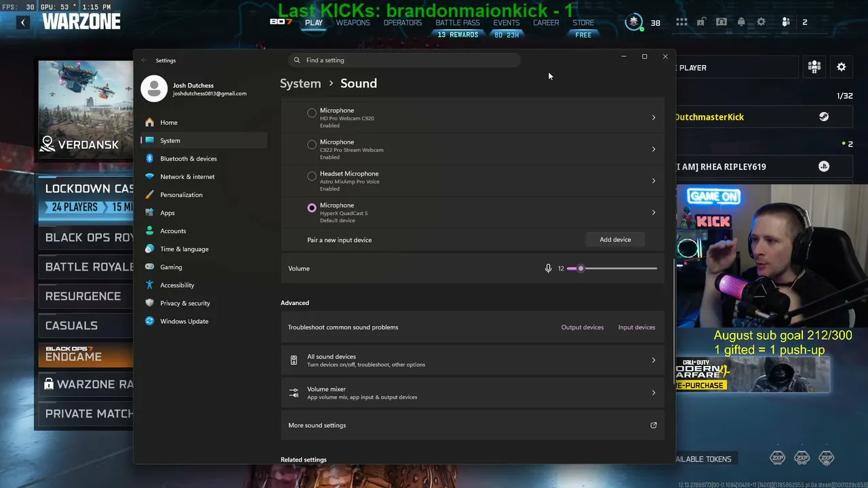The width and height of the screenshot is (868, 488).
Task: Choose RESURGENCE mode in Warzone
Action: click(x=86, y=296)
